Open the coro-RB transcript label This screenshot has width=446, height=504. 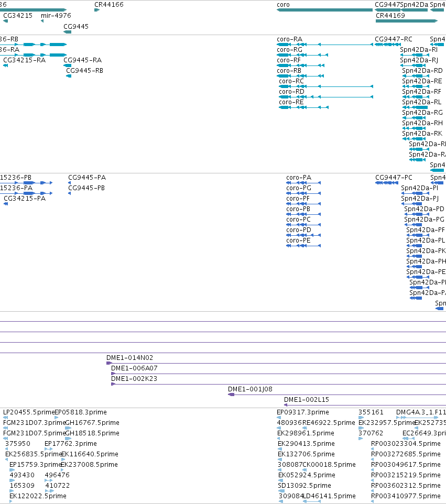pos(289,70)
